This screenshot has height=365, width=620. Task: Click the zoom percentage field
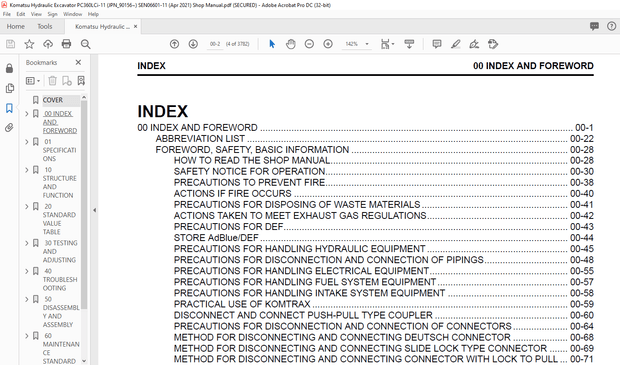351,44
